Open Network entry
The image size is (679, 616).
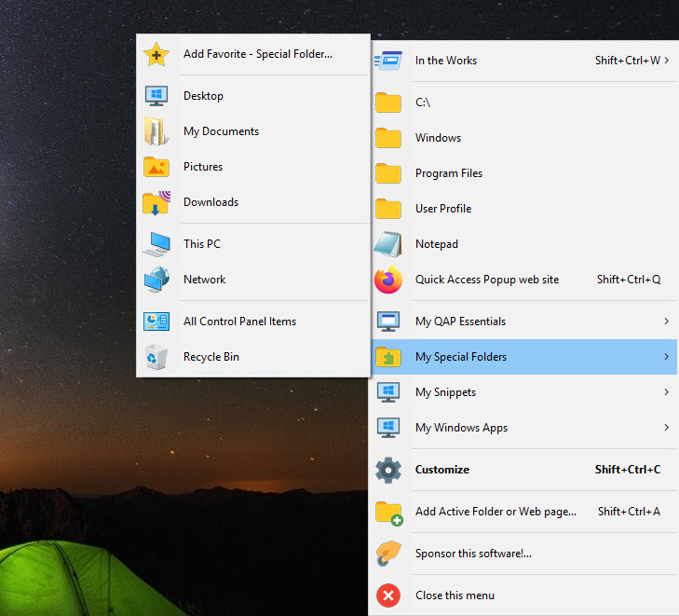(253, 280)
